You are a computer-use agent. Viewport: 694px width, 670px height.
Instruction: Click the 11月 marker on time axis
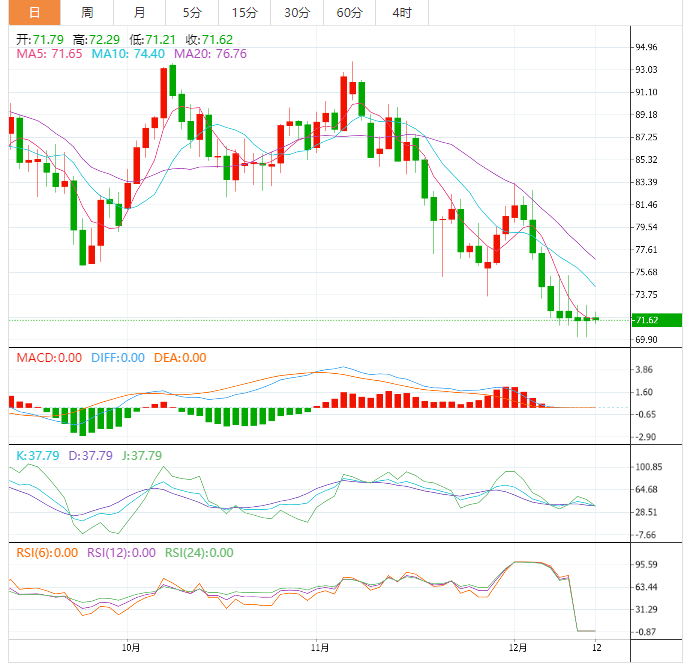click(317, 648)
